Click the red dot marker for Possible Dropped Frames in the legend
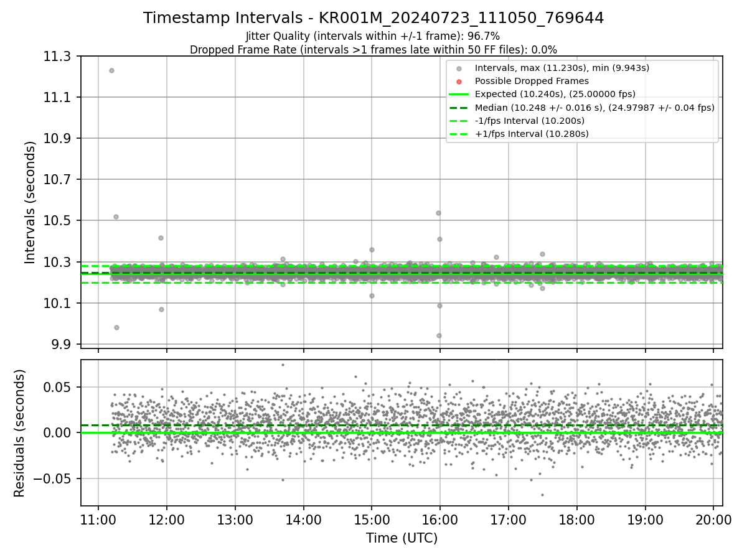Screen dimensions: 747x560 tap(459, 82)
